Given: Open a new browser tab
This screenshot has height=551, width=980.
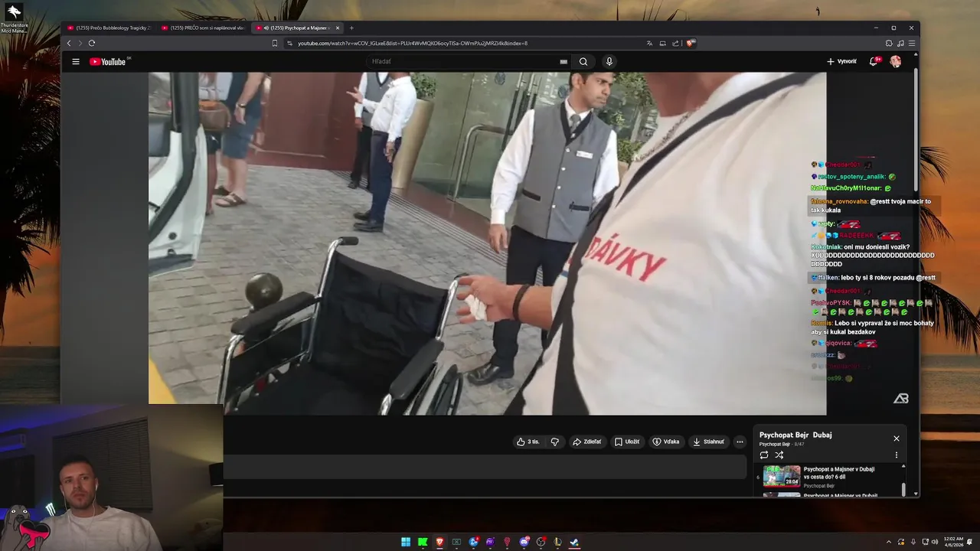Looking at the screenshot, I should point(351,28).
